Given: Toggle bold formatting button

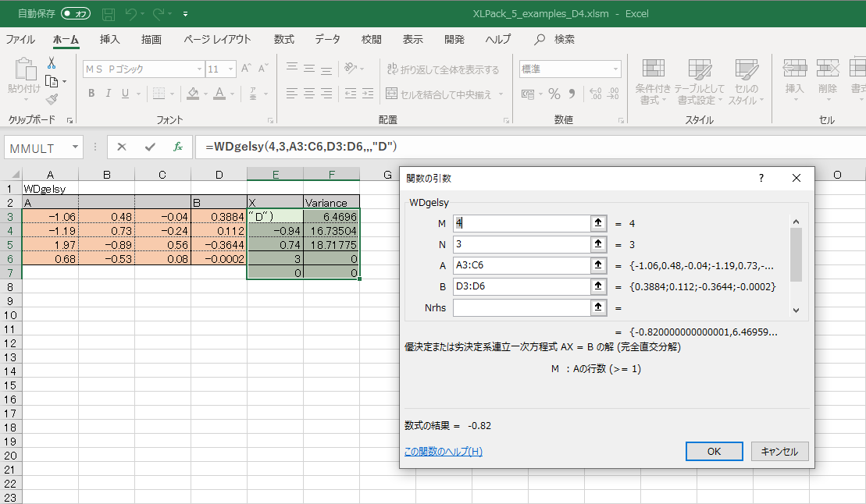Looking at the screenshot, I should (91, 94).
